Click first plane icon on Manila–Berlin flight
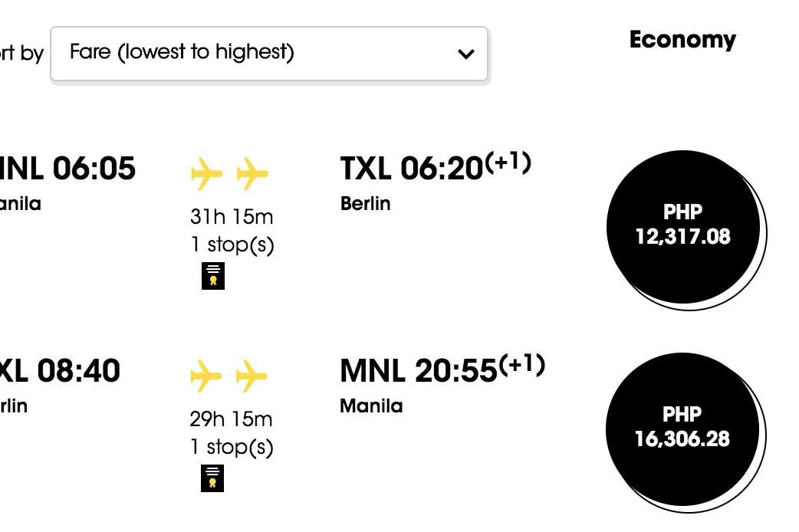The image size is (799, 532). pos(206,173)
